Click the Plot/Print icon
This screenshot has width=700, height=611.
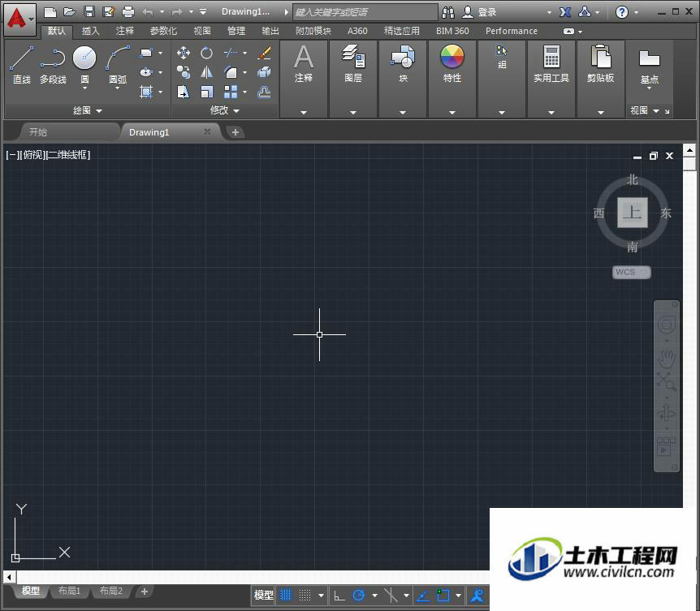pos(128,12)
